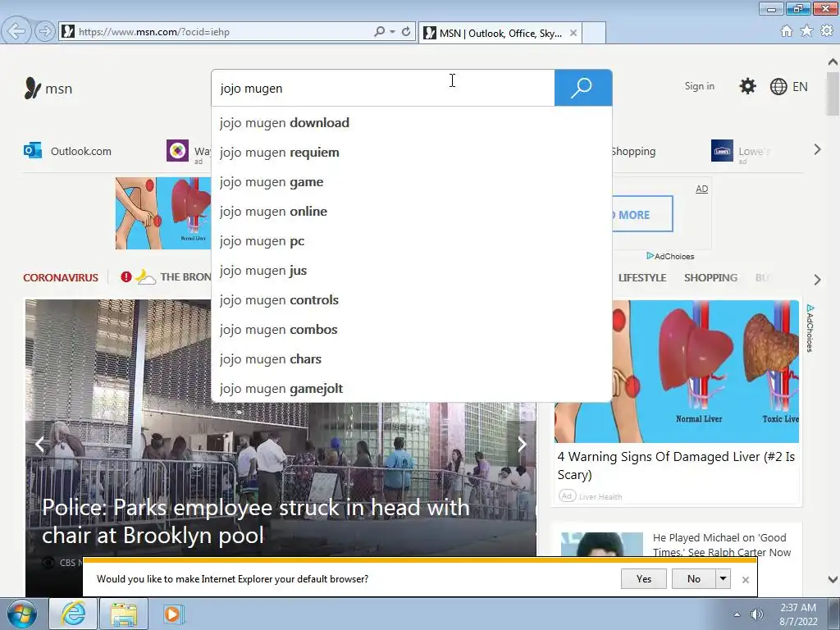Open the IE Tools gear icon
This screenshot has width=840, height=630.
click(x=827, y=31)
